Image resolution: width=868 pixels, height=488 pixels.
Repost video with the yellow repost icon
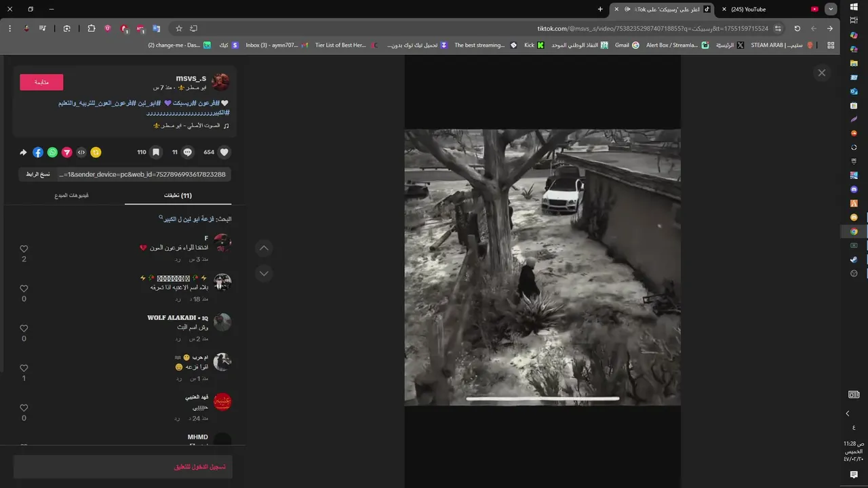96,152
